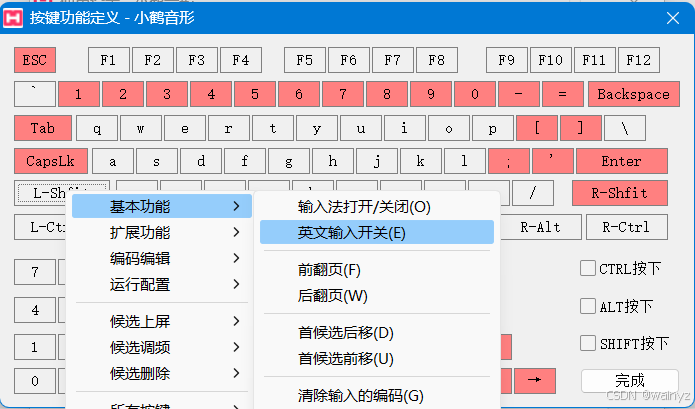Click the F12 key button

[639, 60]
